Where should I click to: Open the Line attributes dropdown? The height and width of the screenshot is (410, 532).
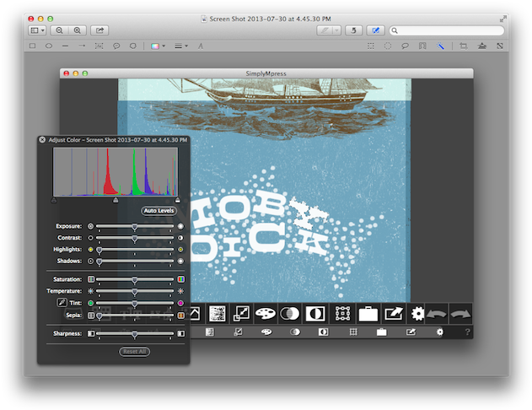(x=181, y=46)
